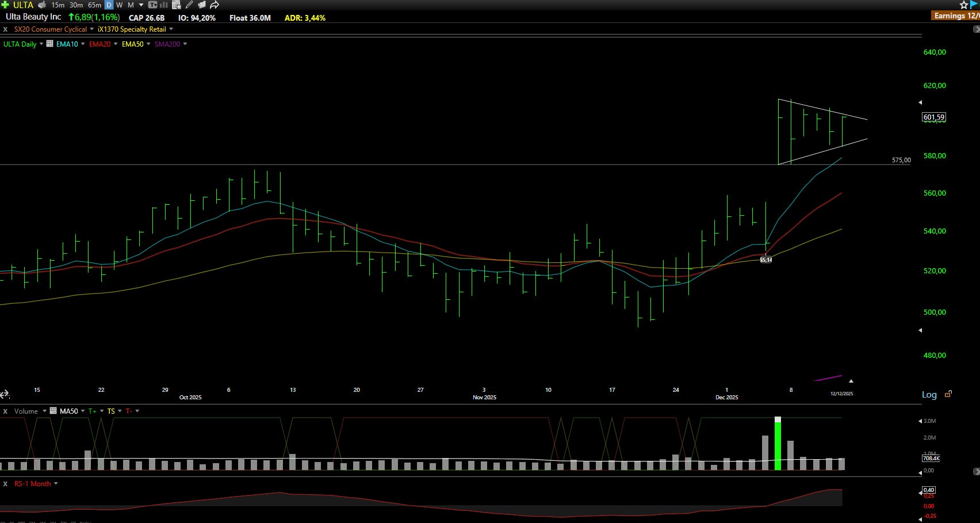Screen dimensions: 980x523
Task: Open the print chart icon next to ULTA
Action: click(x=42, y=5)
